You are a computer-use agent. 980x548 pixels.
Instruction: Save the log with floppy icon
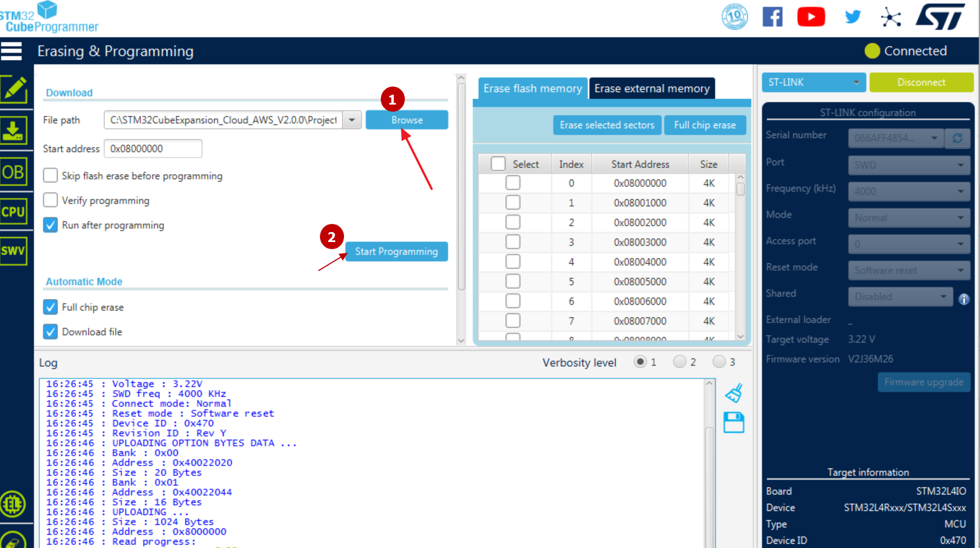click(733, 423)
